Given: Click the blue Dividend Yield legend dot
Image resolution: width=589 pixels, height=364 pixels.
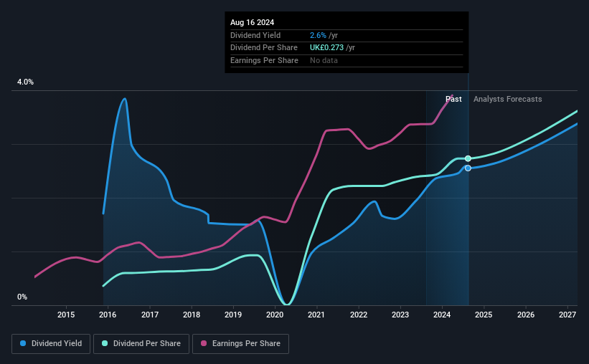Looking at the screenshot, I should 23,343.
